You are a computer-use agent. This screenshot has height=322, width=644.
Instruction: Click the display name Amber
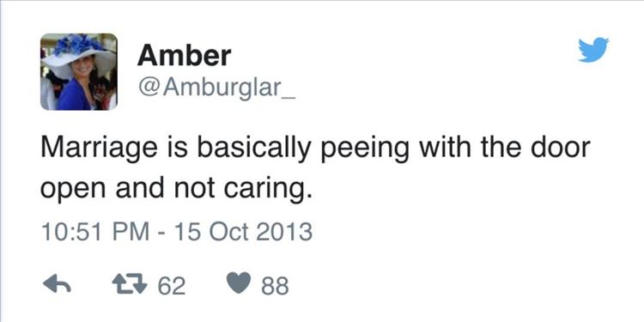point(184,56)
